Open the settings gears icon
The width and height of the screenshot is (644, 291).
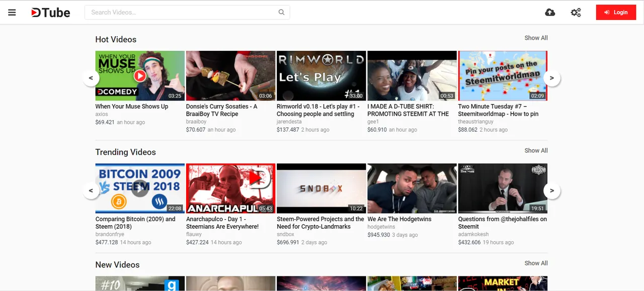point(576,13)
